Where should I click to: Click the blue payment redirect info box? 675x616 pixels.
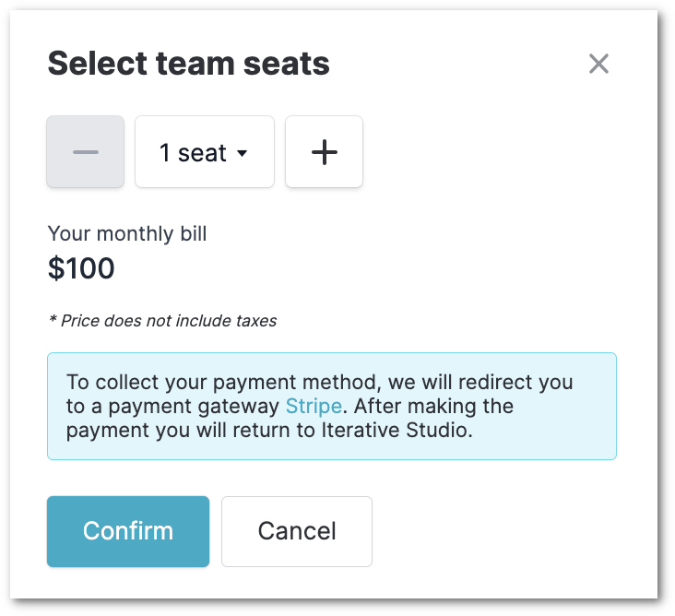coord(332,406)
